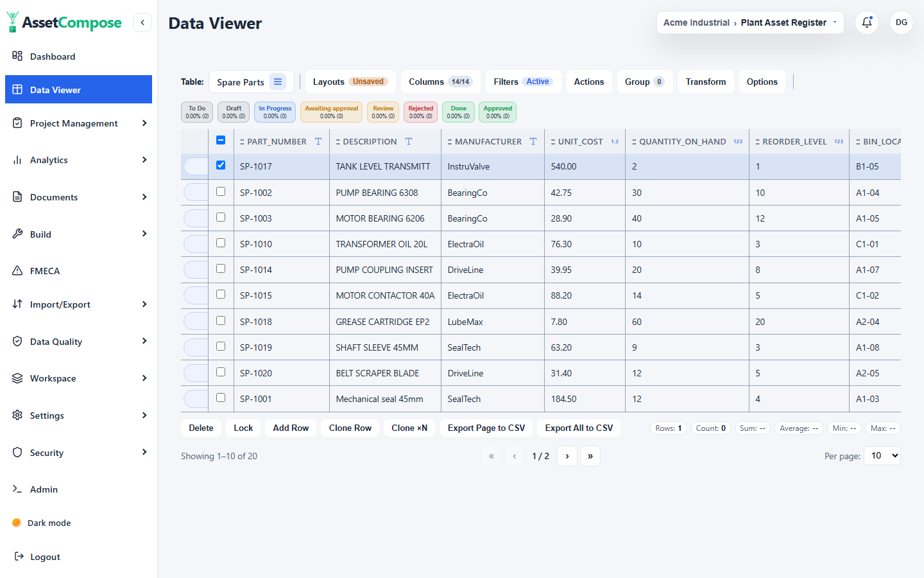Select the Awaiting approval status chip

point(332,112)
